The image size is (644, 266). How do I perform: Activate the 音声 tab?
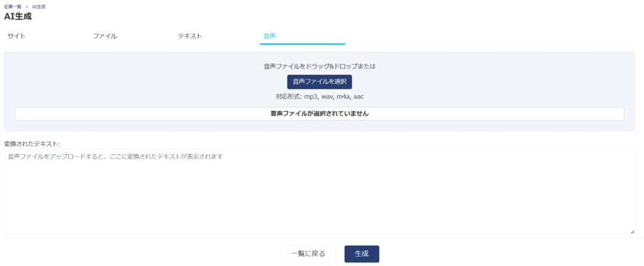pyautogui.click(x=269, y=36)
